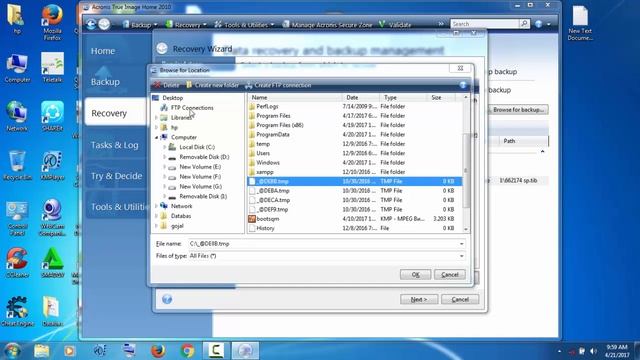This screenshot has height=360, width=640.
Task: Select Desktop in folder tree
Action: pyautogui.click(x=172, y=98)
